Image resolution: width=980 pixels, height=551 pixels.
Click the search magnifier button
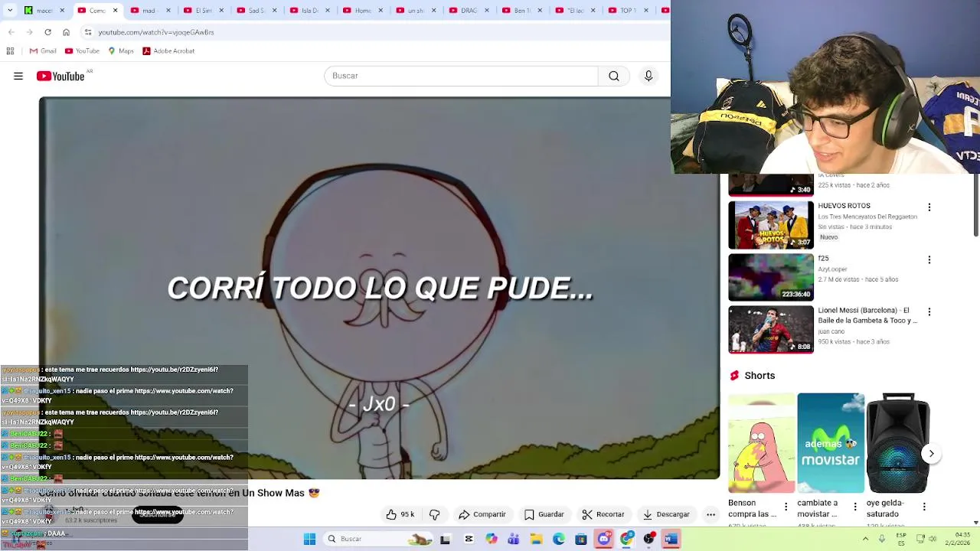point(614,76)
